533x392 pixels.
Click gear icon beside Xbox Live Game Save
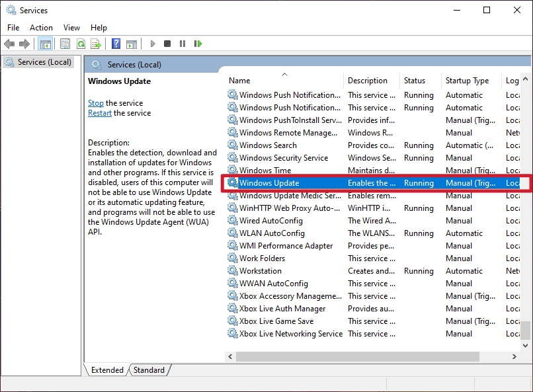click(232, 321)
